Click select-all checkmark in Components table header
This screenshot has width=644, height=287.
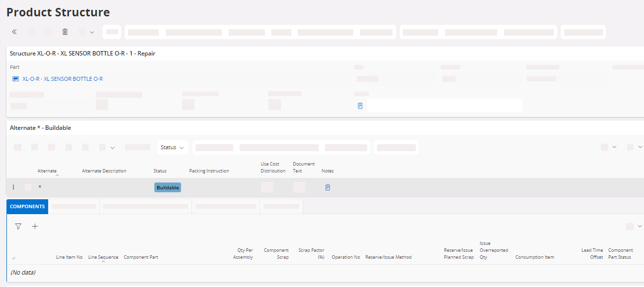[13, 258]
